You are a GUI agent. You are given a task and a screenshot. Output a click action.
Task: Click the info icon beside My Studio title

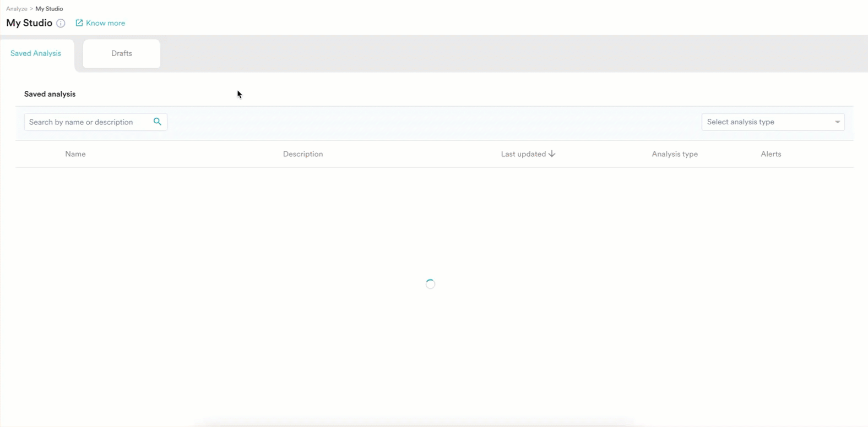[61, 23]
